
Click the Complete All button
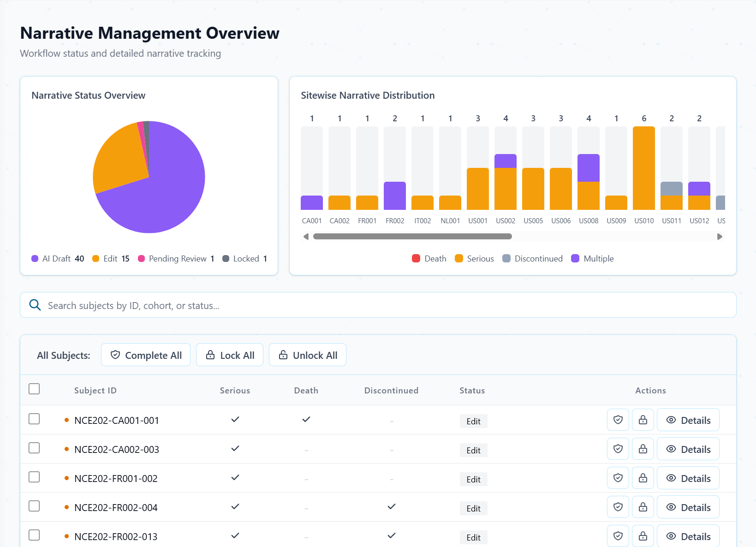[146, 355]
